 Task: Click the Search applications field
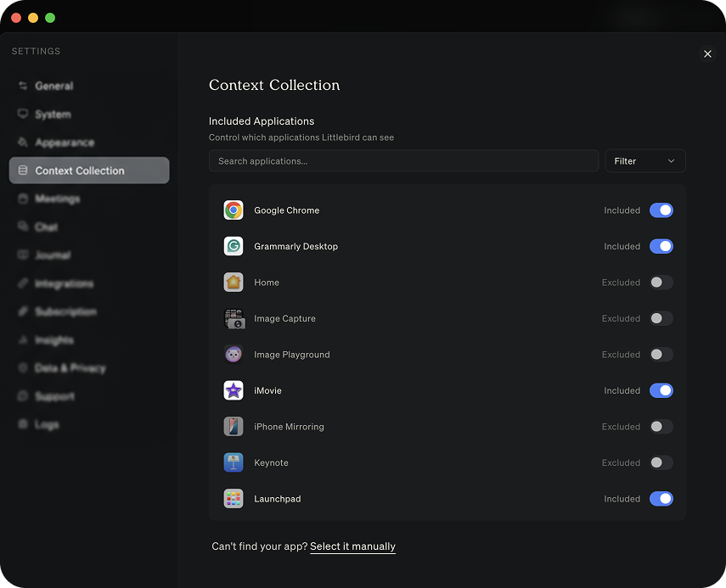click(x=403, y=160)
